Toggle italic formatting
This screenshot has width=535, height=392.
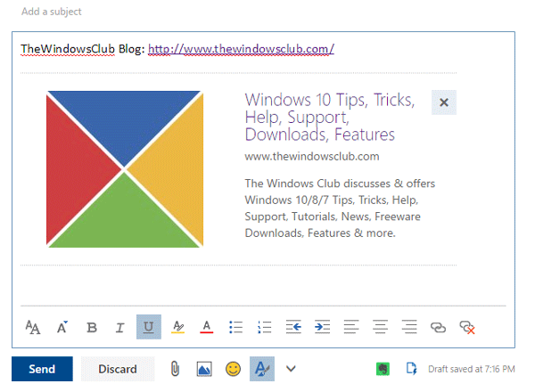(119, 327)
